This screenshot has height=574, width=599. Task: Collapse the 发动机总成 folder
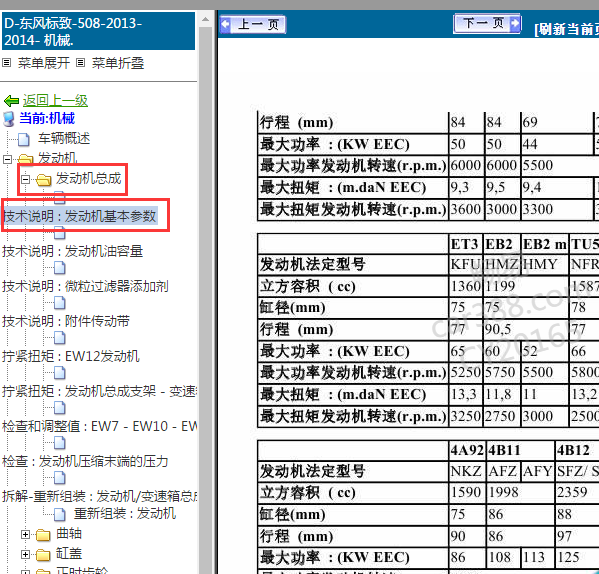(25, 179)
